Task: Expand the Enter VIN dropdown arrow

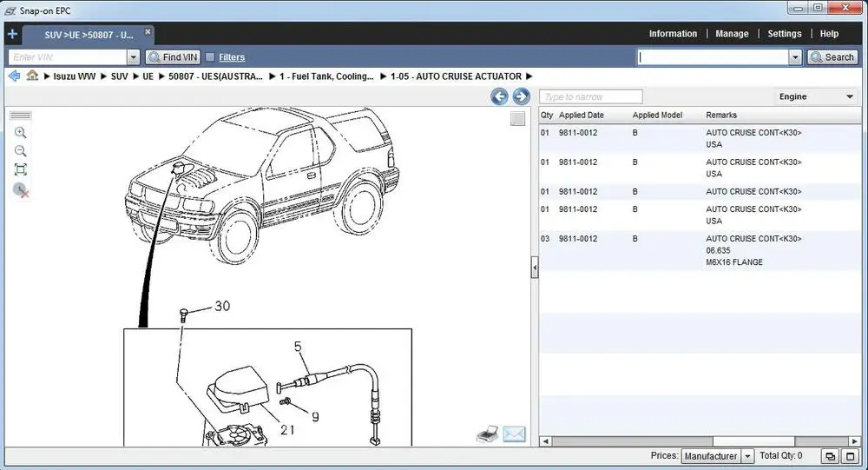Action: point(133,57)
